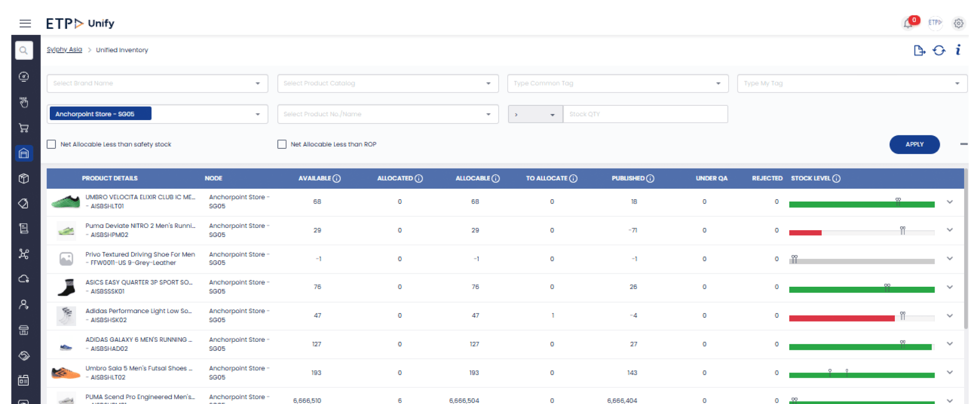Check Net Allocable Less than ROP
The height and width of the screenshot is (404, 980).
pyautogui.click(x=282, y=144)
